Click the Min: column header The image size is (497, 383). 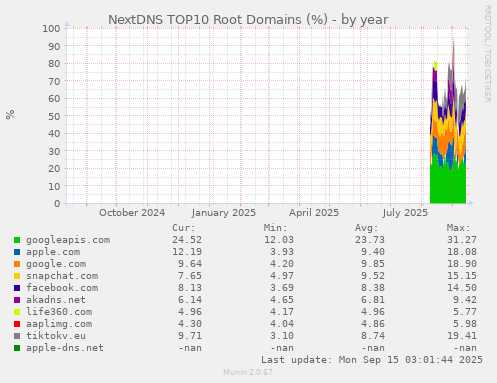pos(275,228)
